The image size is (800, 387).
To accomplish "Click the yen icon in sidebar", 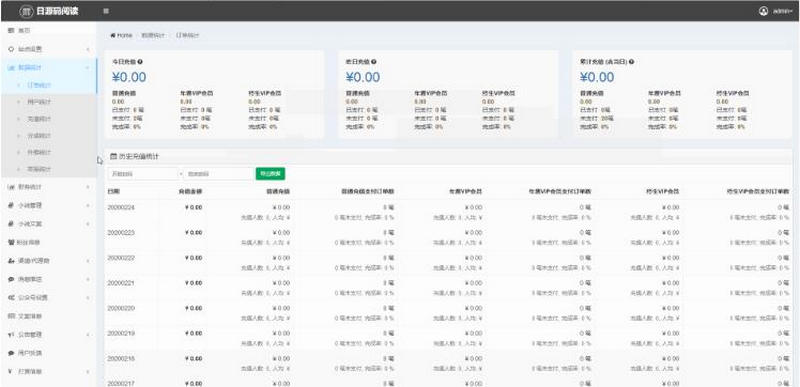I will point(11,371).
